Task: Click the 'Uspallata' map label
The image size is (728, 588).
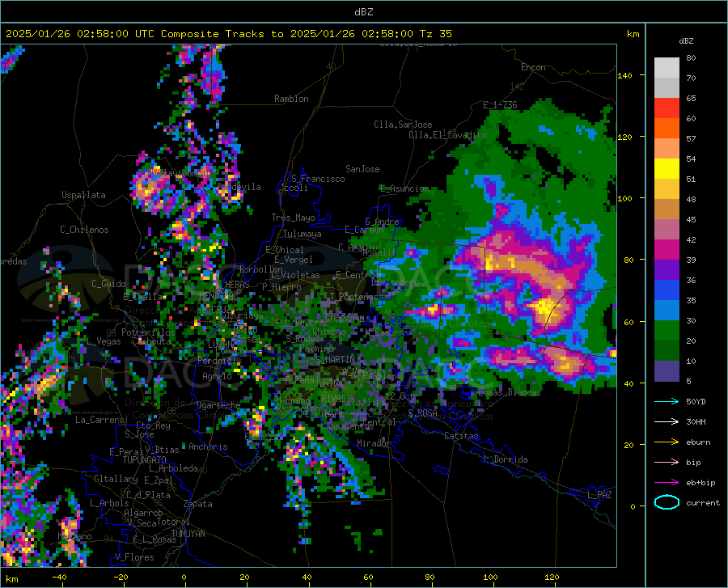Action: click(83, 195)
